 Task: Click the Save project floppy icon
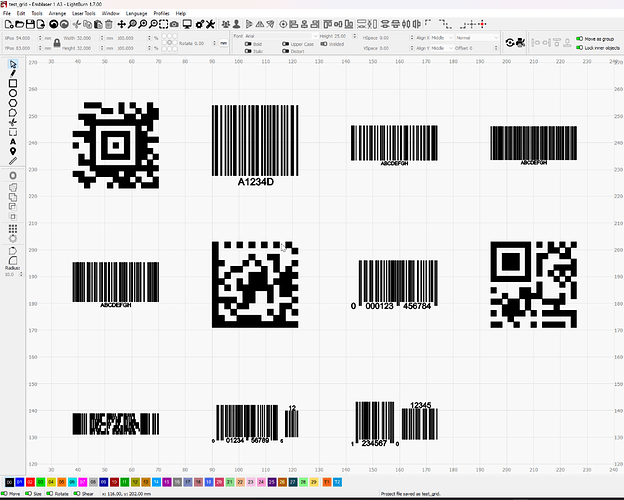click(30, 24)
